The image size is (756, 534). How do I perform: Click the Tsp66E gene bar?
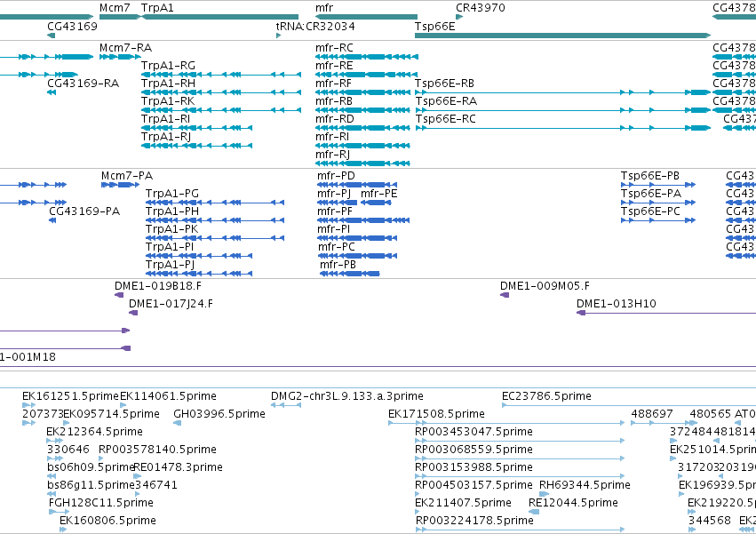point(562,36)
